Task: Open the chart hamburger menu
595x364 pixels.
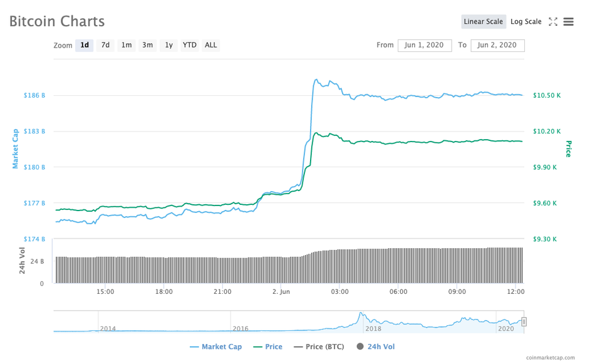Action: (569, 22)
